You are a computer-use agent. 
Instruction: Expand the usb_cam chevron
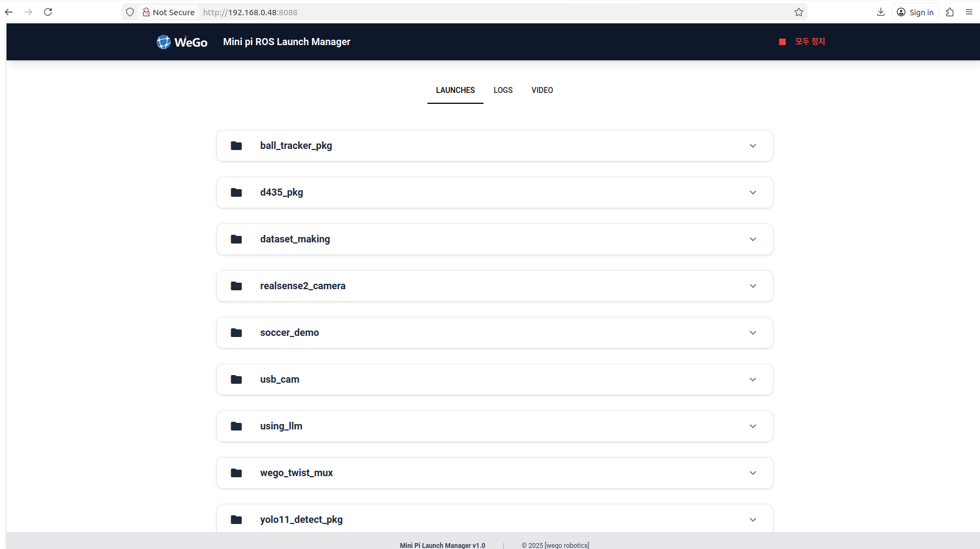pyautogui.click(x=753, y=379)
